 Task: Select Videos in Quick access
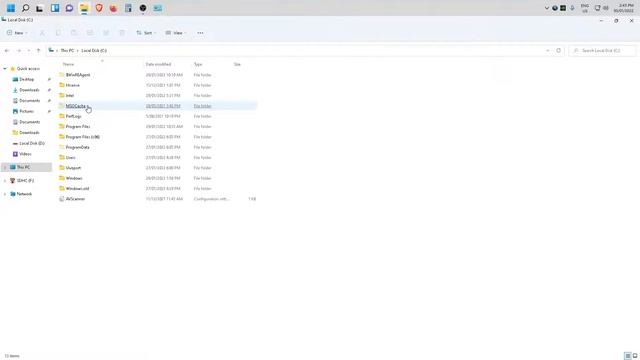[25, 154]
